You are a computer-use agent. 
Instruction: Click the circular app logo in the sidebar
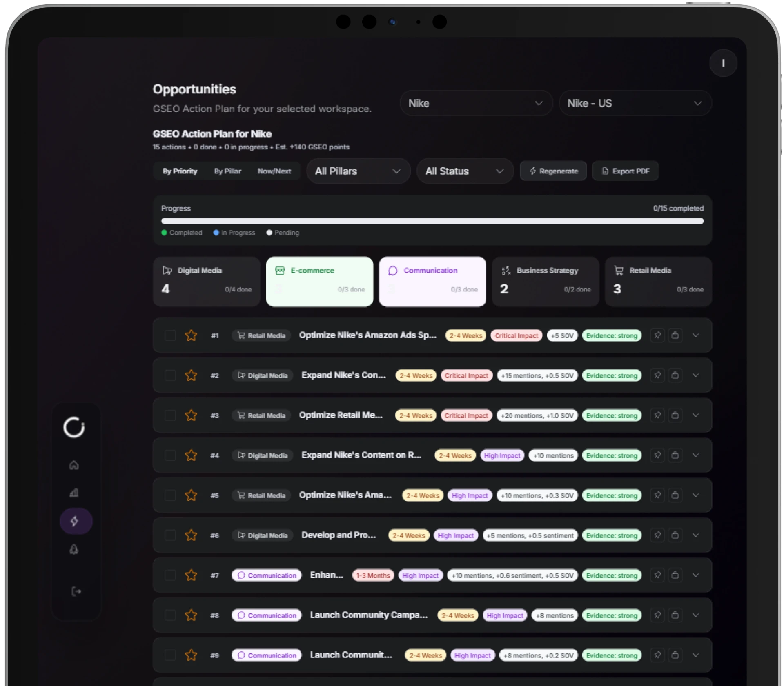tap(74, 427)
